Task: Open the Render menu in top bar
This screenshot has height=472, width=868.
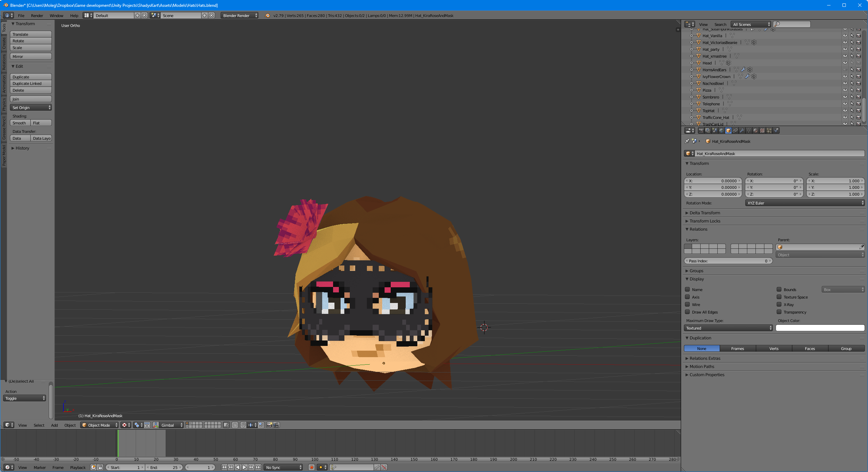Action: point(37,15)
